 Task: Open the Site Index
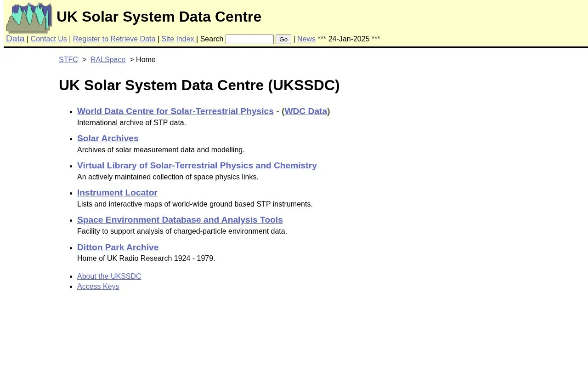(178, 39)
